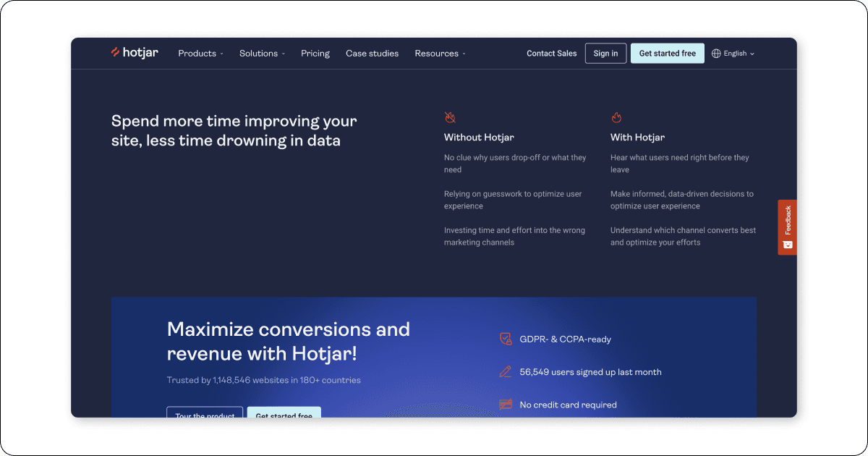Open the English language selector

pos(733,54)
